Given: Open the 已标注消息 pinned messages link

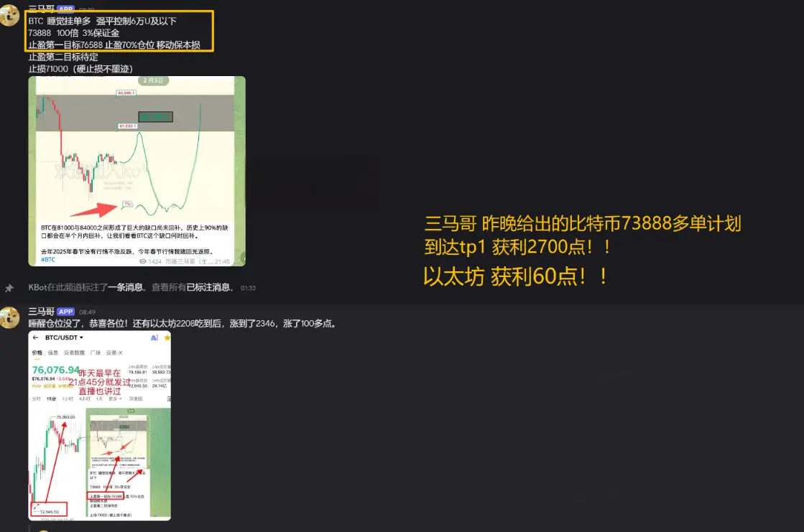Looking at the screenshot, I should click(x=208, y=287).
